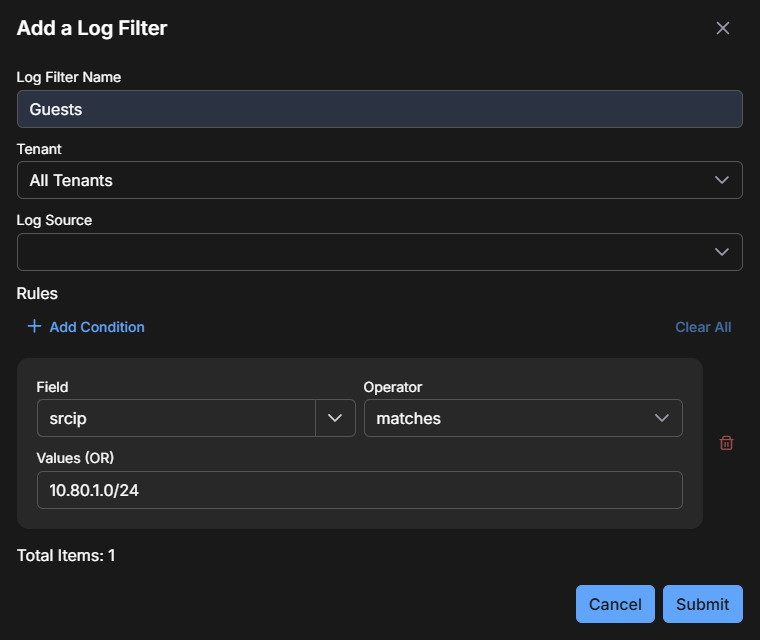Open the empty Log Source dropdown
The image size is (760, 640).
(370, 252)
